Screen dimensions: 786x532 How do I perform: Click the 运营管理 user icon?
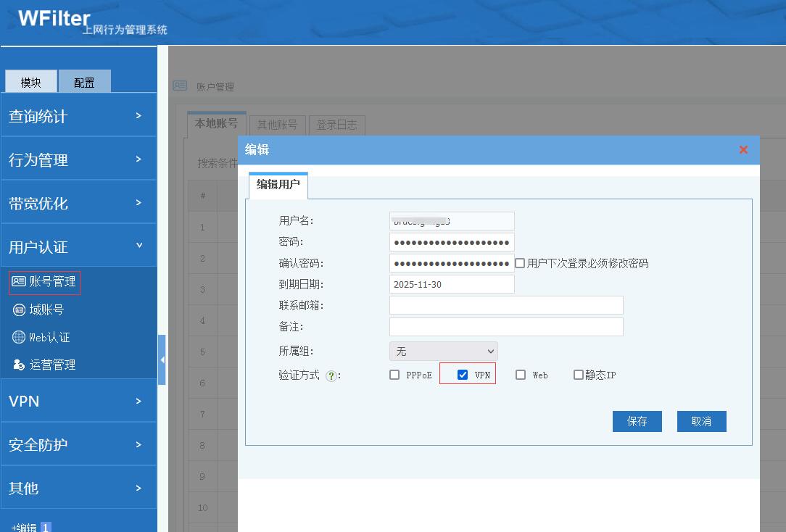(x=19, y=365)
